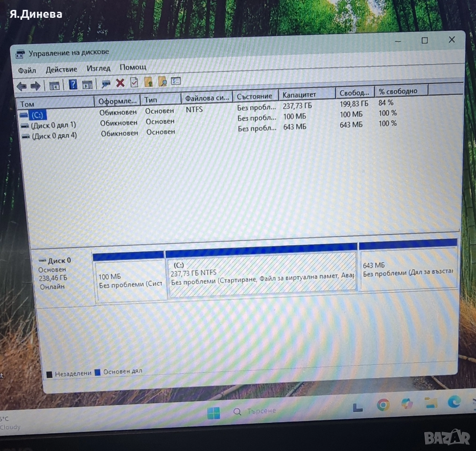Sort by the Състояние column header

[x=254, y=96]
